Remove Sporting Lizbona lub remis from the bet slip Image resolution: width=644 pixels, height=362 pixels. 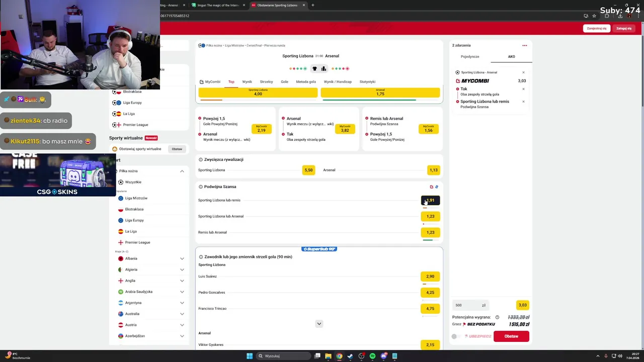pyautogui.click(x=523, y=102)
